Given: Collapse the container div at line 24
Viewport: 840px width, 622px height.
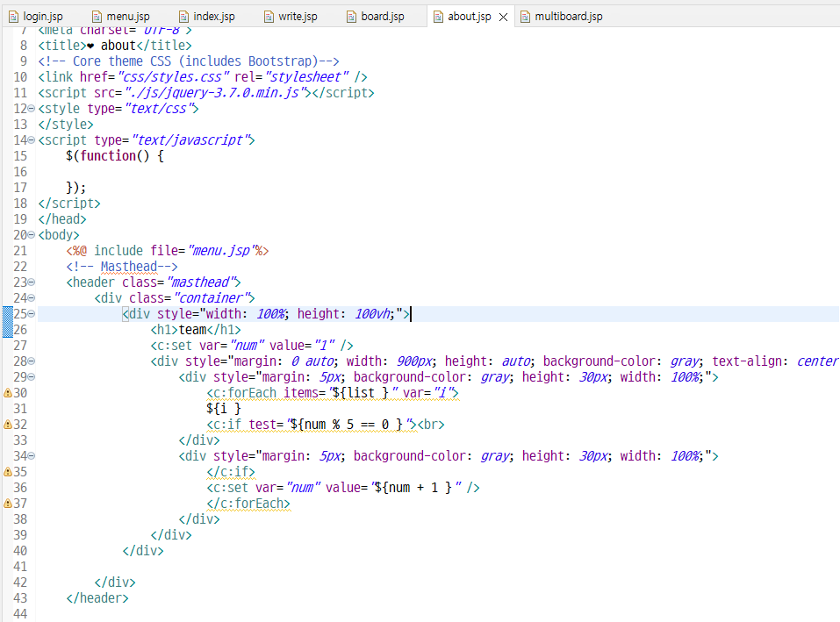Looking at the screenshot, I should 31,298.
